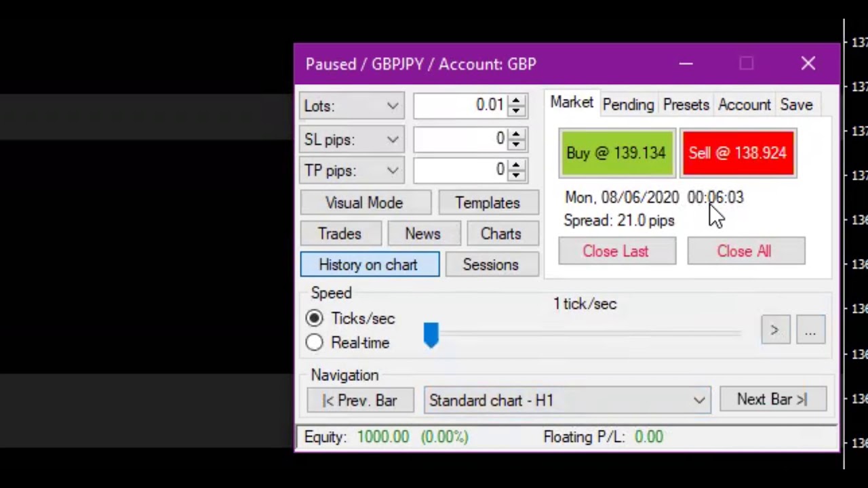The width and height of the screenshot is (868, 488).
Task: Go to the Save tab
Action: 796,104
